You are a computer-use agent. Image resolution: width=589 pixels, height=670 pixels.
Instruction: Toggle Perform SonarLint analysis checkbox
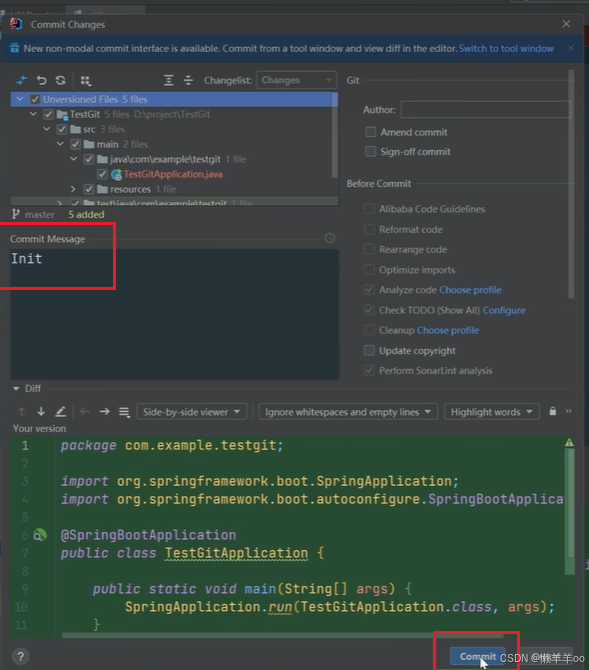coord(369,370)
